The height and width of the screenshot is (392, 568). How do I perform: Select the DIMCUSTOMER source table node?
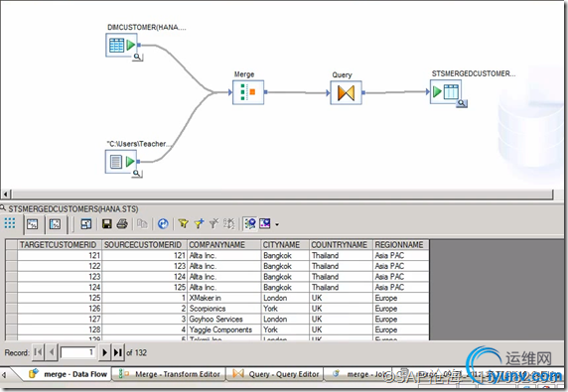pyautogui.click(x=121, y=45)
